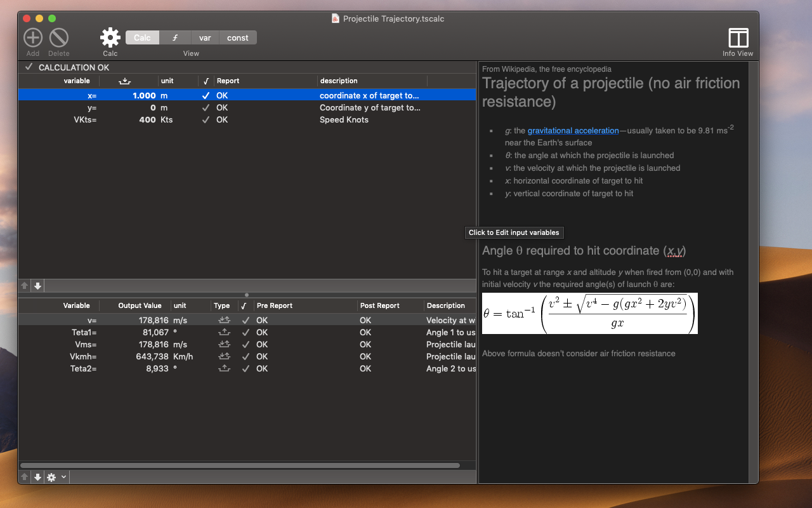Click the move-up arrow under the input table
The image size is (812, 508).
click(x=25, y=286)
